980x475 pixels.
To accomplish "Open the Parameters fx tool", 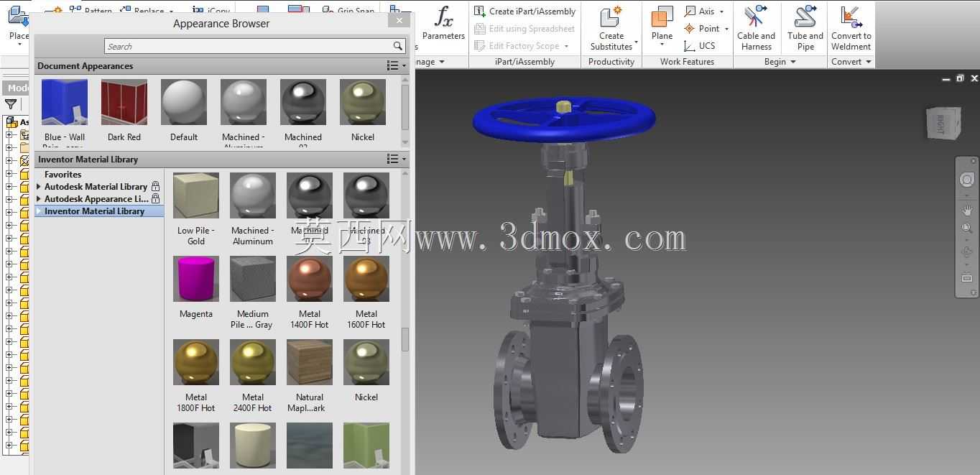I will 443,24.
